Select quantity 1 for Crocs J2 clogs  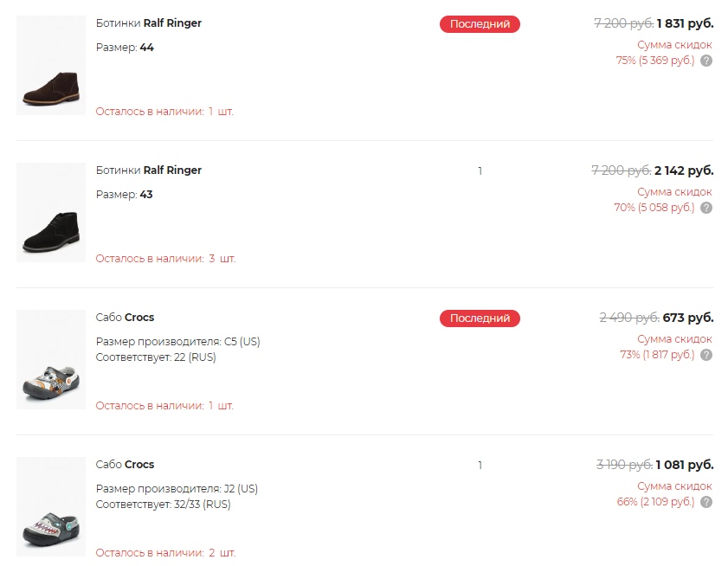point(480,466)
